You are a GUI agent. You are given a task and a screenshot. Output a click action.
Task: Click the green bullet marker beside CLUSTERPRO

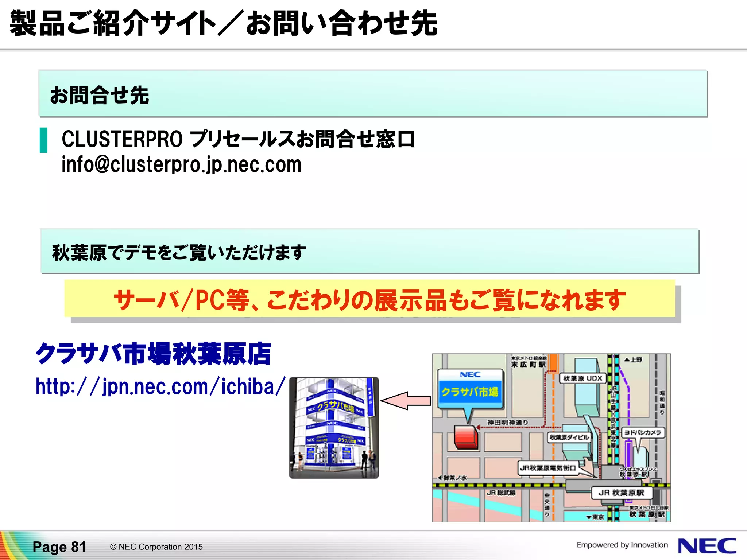43,140
